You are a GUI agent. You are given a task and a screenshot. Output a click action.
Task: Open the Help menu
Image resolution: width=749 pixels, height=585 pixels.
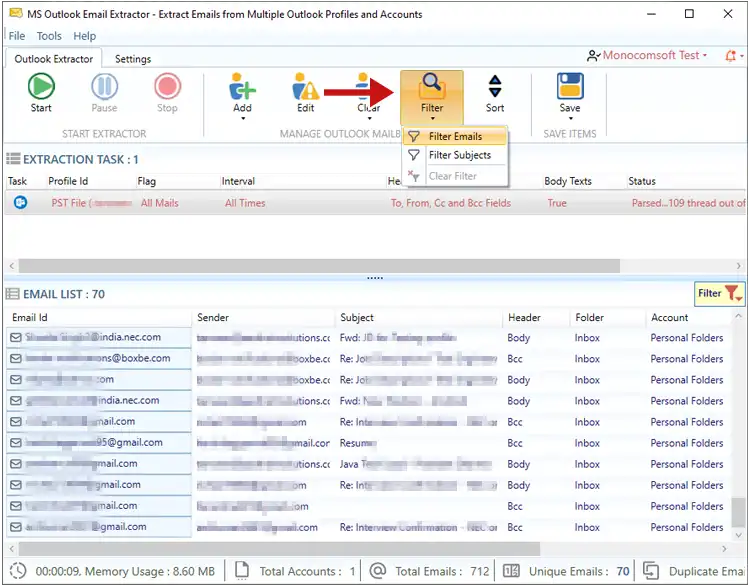click(85, 36)
